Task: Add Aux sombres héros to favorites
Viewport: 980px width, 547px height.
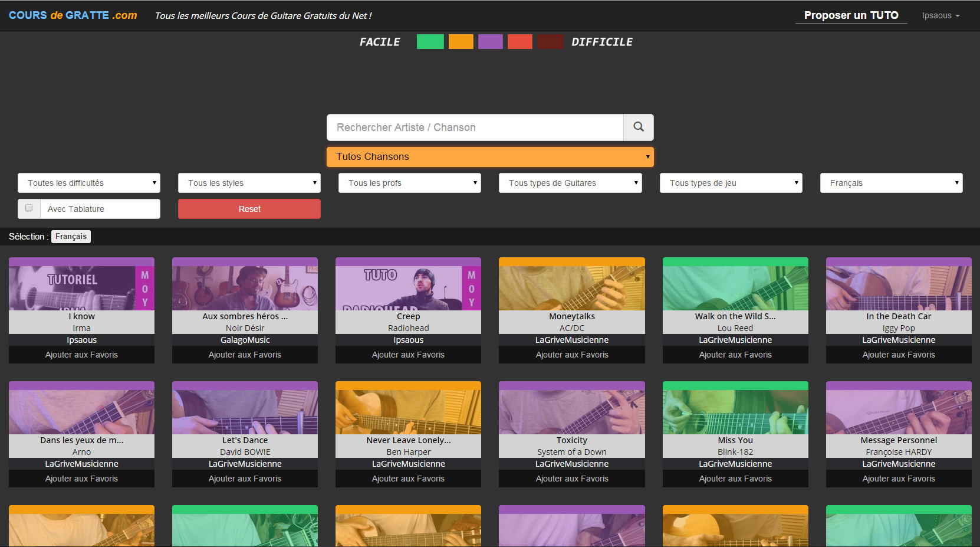Action: [x=245, y=355]
